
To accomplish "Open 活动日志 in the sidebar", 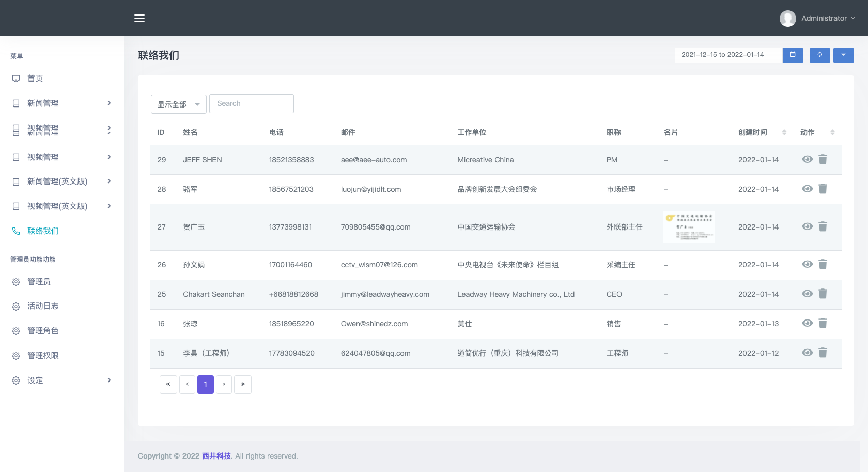I will tap(43, 306).
